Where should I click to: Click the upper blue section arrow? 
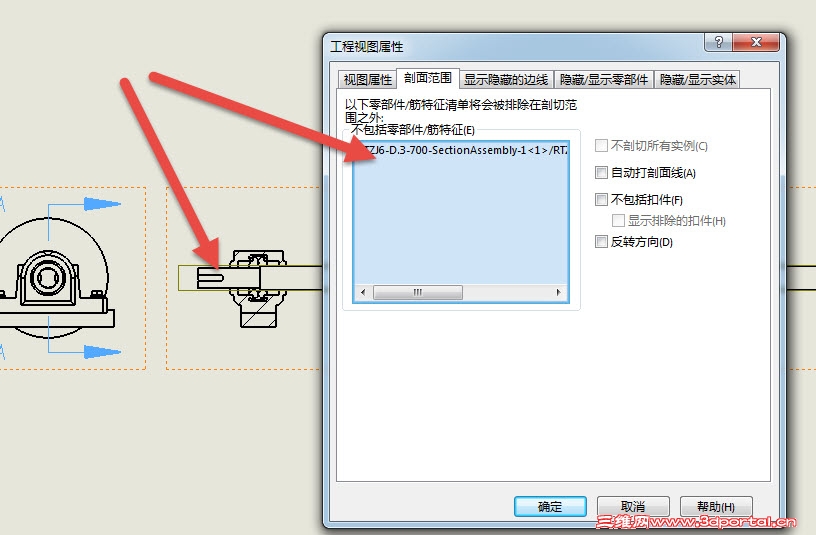[x=102, y=204]
